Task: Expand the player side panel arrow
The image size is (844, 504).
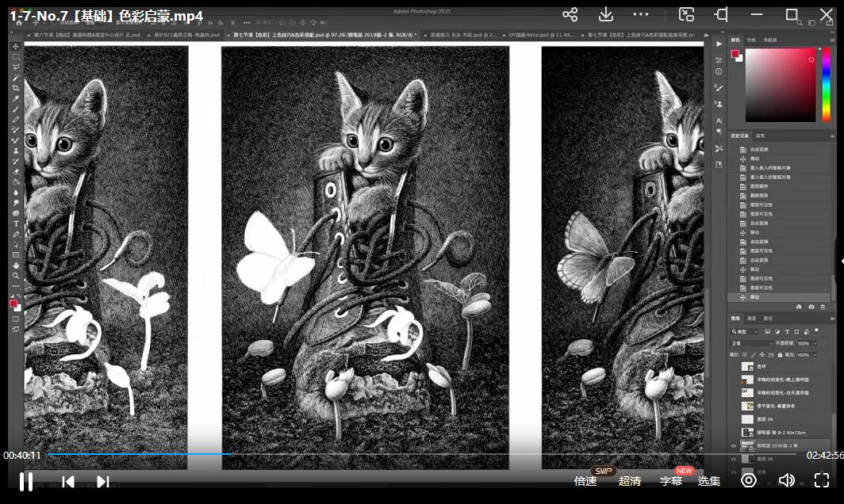Action: click(842, 261)
